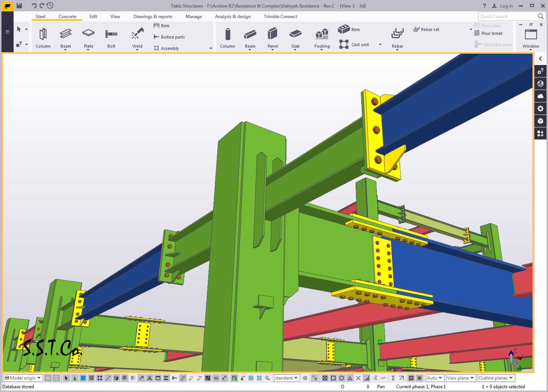The width and height of the screenshot is (548, 392).
Task: Pick the steel Item command
Action: coord(161,26)
